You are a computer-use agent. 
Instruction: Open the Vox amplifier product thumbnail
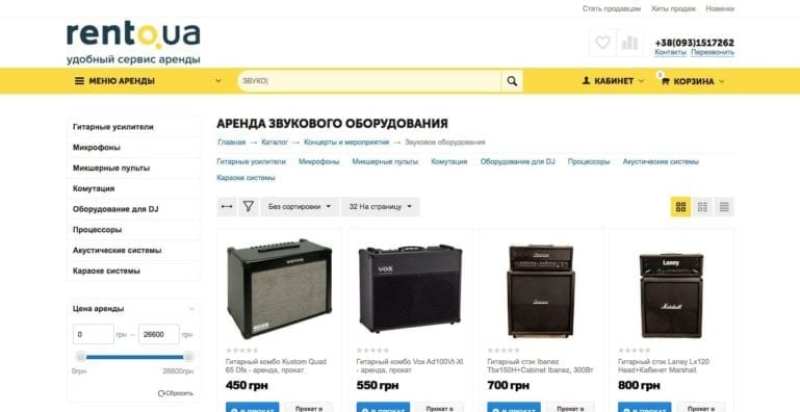coord(410,288)
